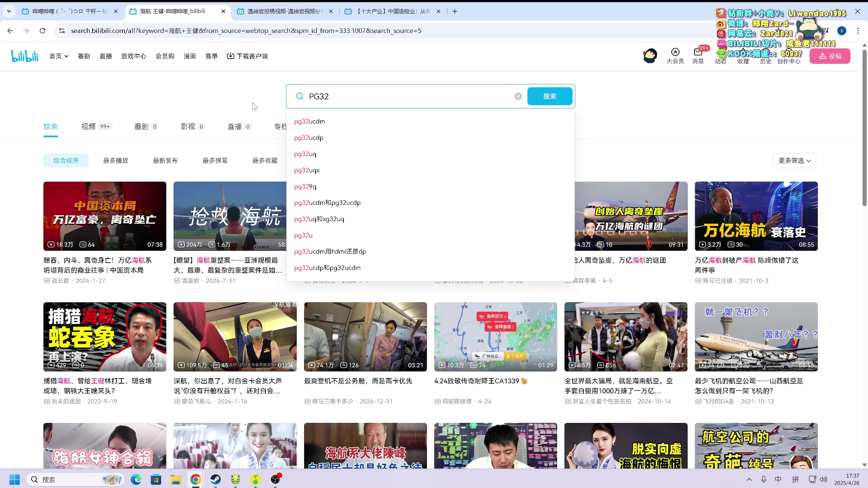The image size is (868, 488).
Task: Click Chrome icon in taskbar
Action: click(x=196, y=480)
